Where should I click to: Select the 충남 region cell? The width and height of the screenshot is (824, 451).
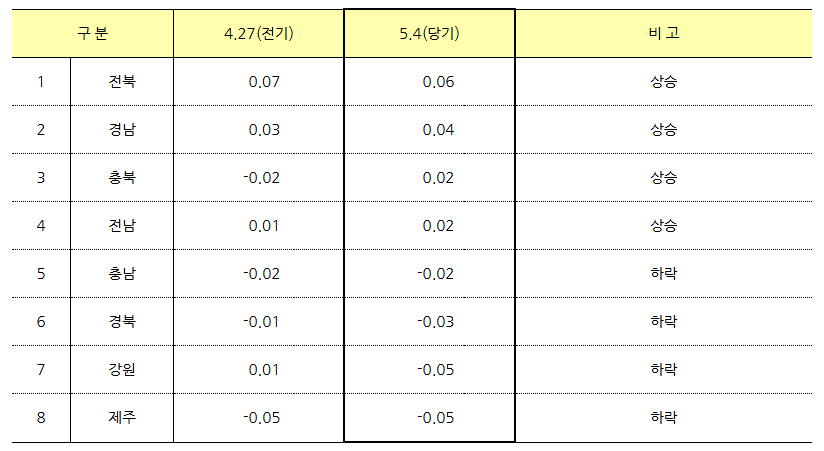coord(122,273)
